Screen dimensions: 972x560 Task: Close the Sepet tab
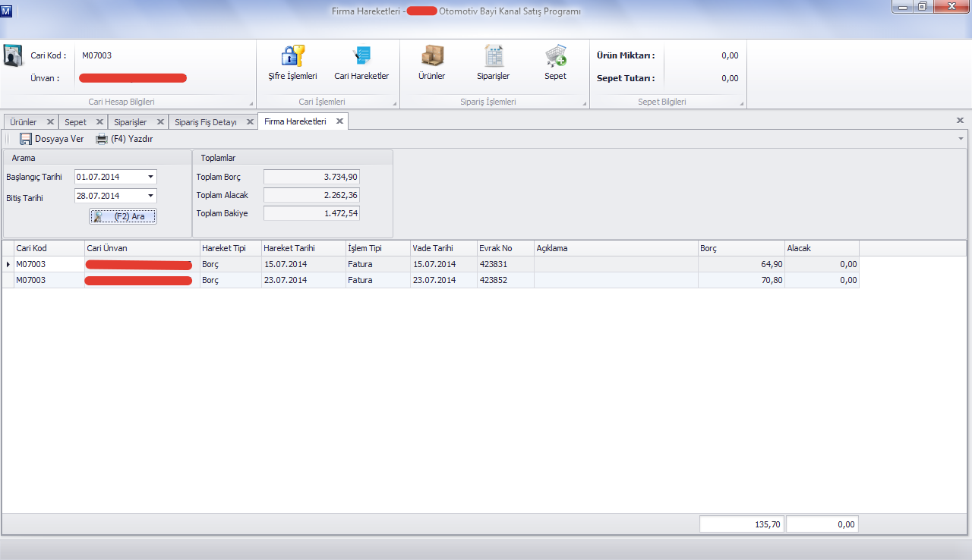tap(99, 121)
